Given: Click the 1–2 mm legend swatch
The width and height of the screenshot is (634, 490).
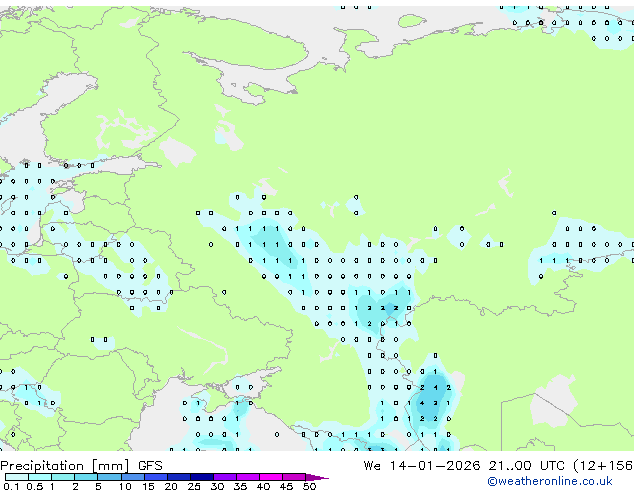Looking at the screenshot, I should pyautogui.click(x=63, y=477).
